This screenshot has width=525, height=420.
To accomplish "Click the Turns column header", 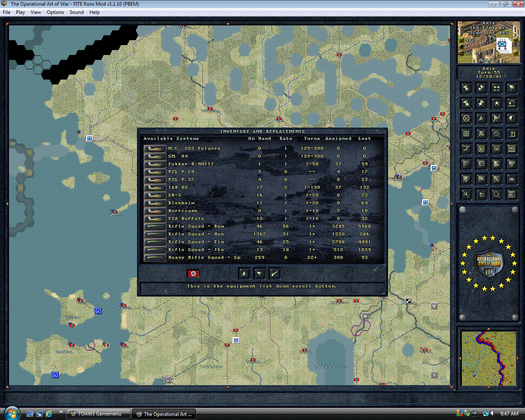I will coord(312,139).
